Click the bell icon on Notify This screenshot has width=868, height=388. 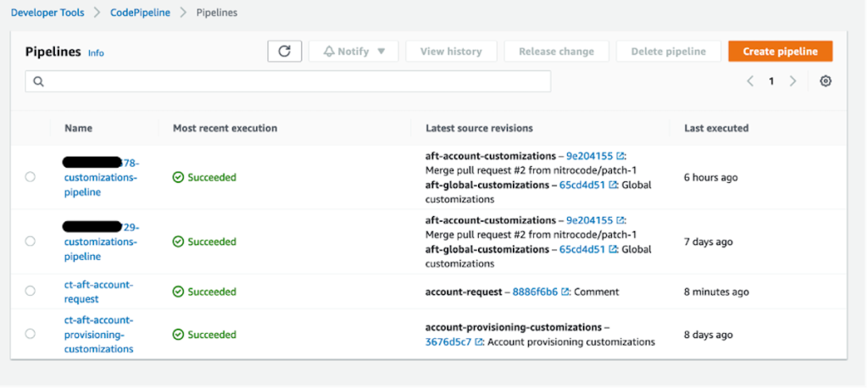330,52
